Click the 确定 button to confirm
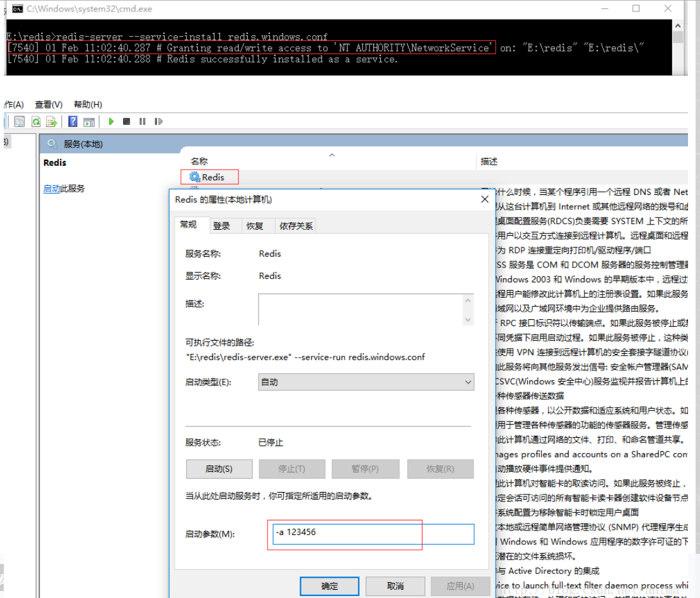This screenshot has width=700, height=598. coord(329,586)
